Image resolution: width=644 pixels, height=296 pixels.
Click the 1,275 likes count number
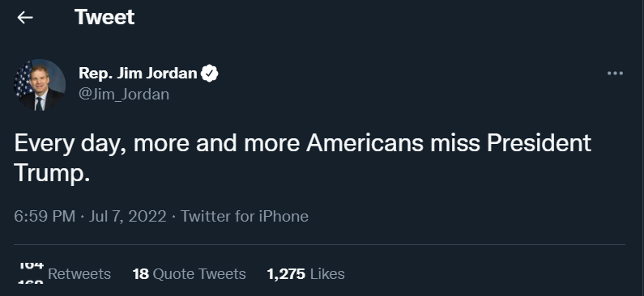click(x=286, y=274)
